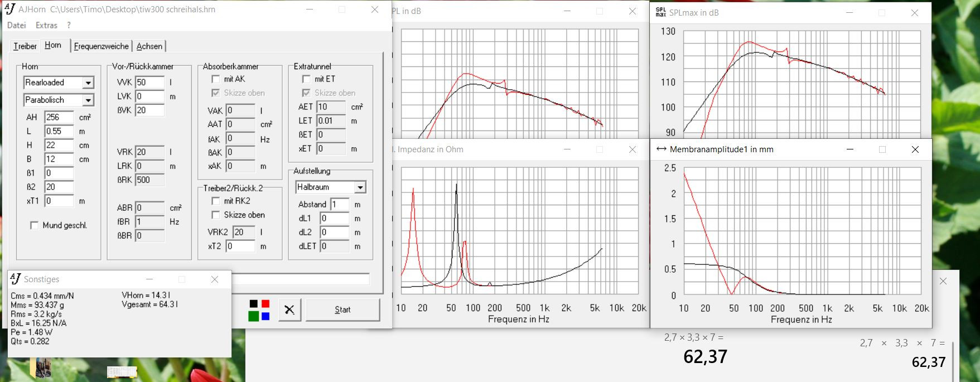
Task: Open the Extras menu
Action: (x=46, y=25)
